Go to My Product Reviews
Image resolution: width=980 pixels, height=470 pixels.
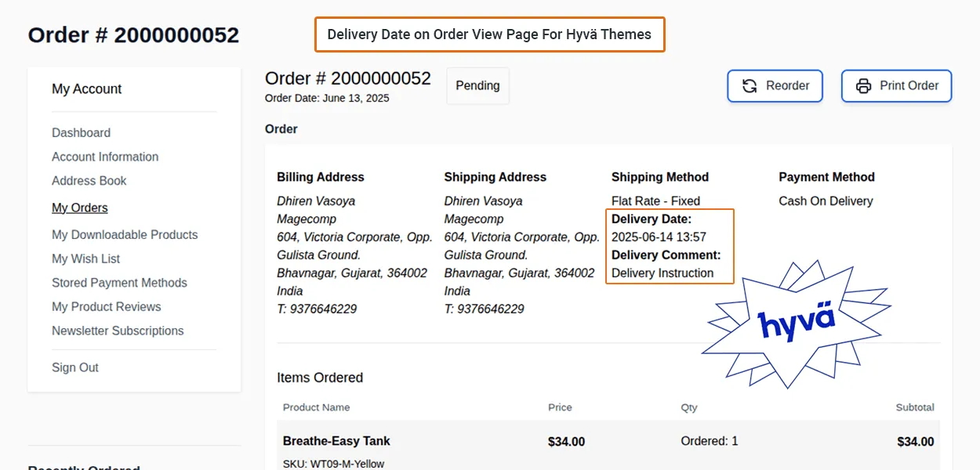[106, 307]
